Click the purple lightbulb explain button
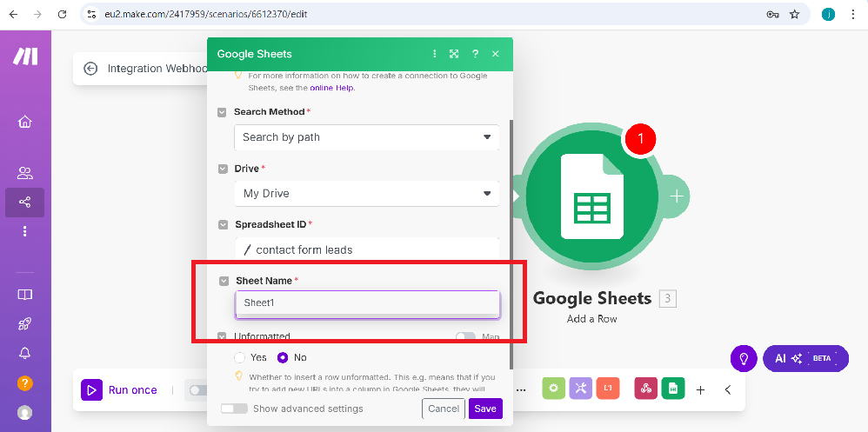Screen dimensions: 868x432 744,358
